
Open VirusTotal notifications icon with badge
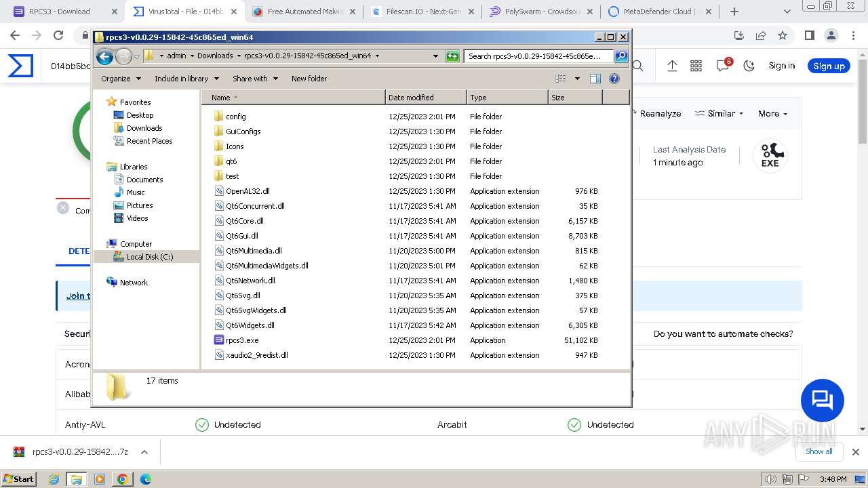coord(724,65)
